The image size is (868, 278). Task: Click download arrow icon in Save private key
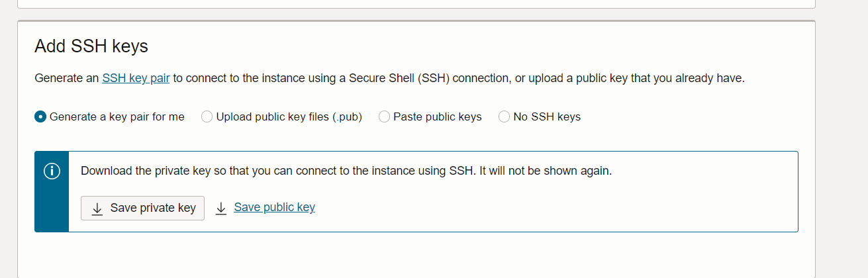pyautogui.click(x=97, y=208)
